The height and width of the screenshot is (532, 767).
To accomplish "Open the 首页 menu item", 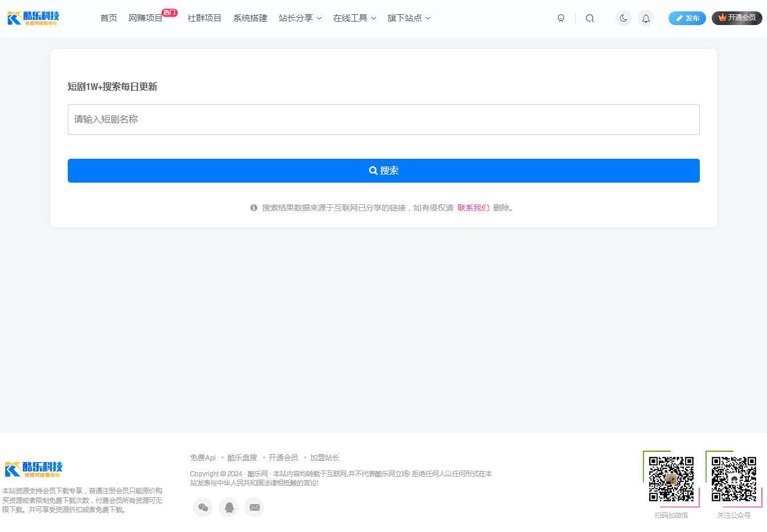I will click(x=109, y=18).
